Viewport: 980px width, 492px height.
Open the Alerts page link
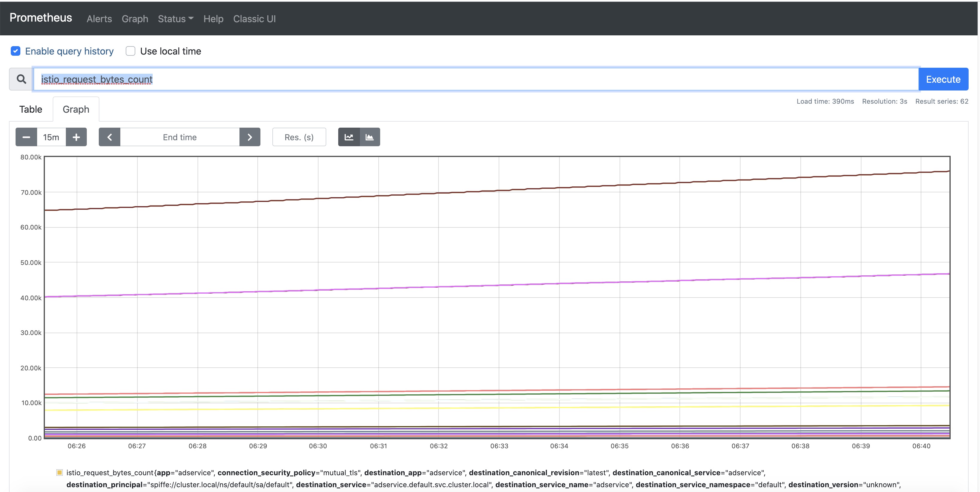pyautogui.click(x=99, y=19)
